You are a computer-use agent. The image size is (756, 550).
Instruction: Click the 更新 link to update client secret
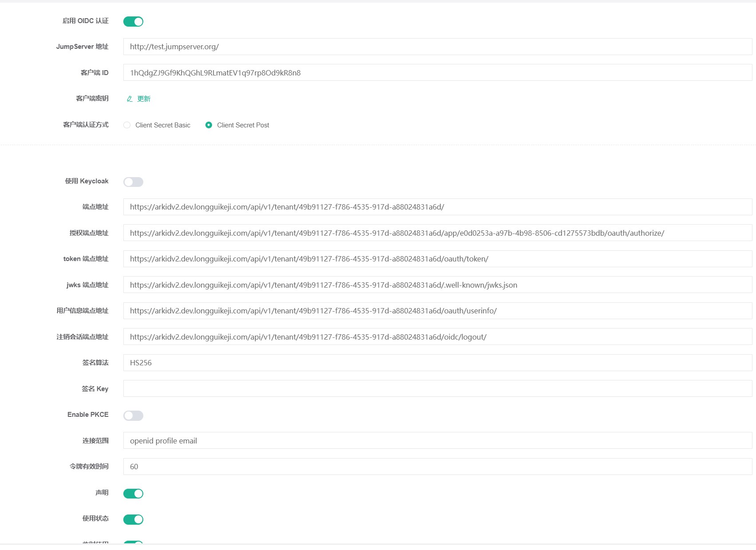[144, 99]
